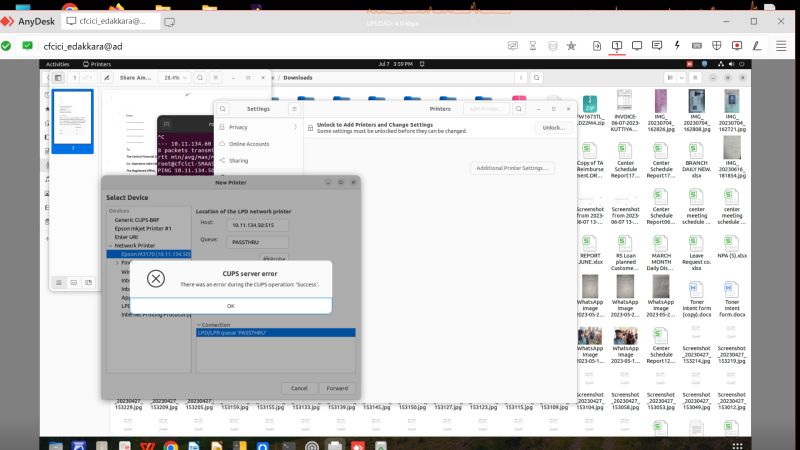
Task: Click OK in the CUPS server error dialog
Action: 231,306
